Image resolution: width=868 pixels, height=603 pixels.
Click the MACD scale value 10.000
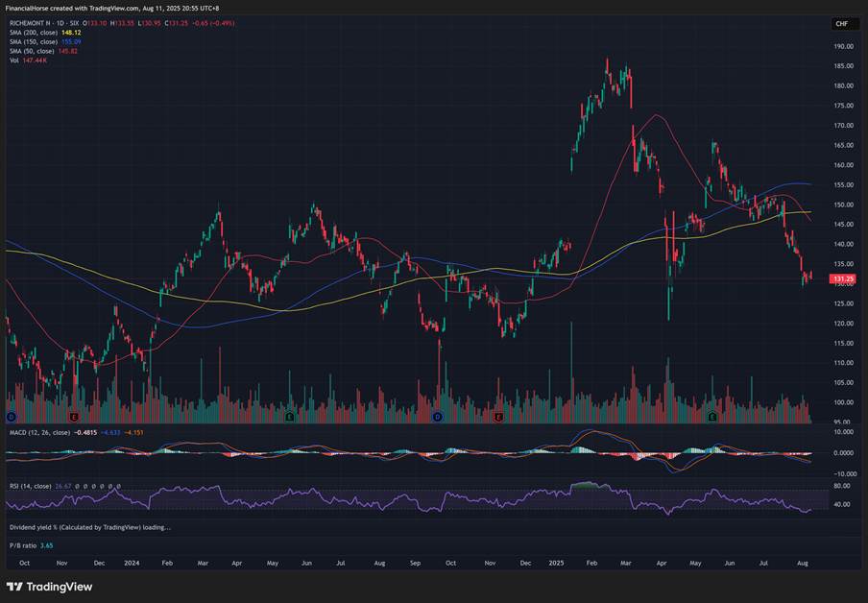[844, 432]
